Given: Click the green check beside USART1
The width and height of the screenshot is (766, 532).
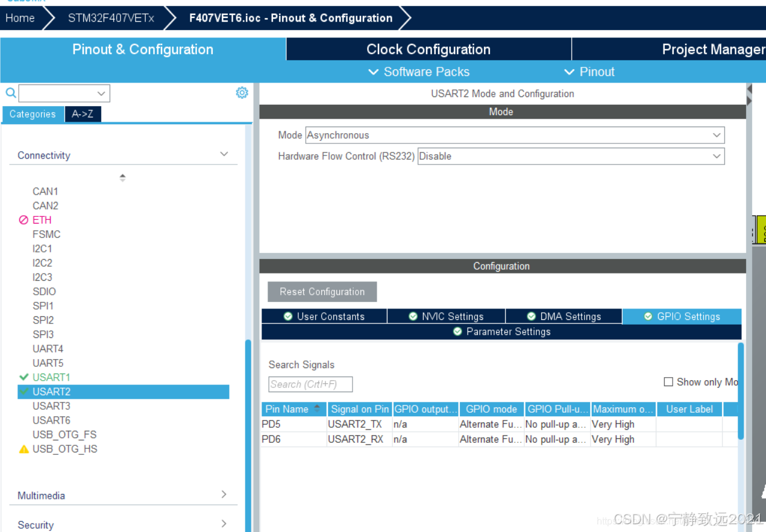Looking at the screenshot, I should pyautogui.click(x=23, y=377).
